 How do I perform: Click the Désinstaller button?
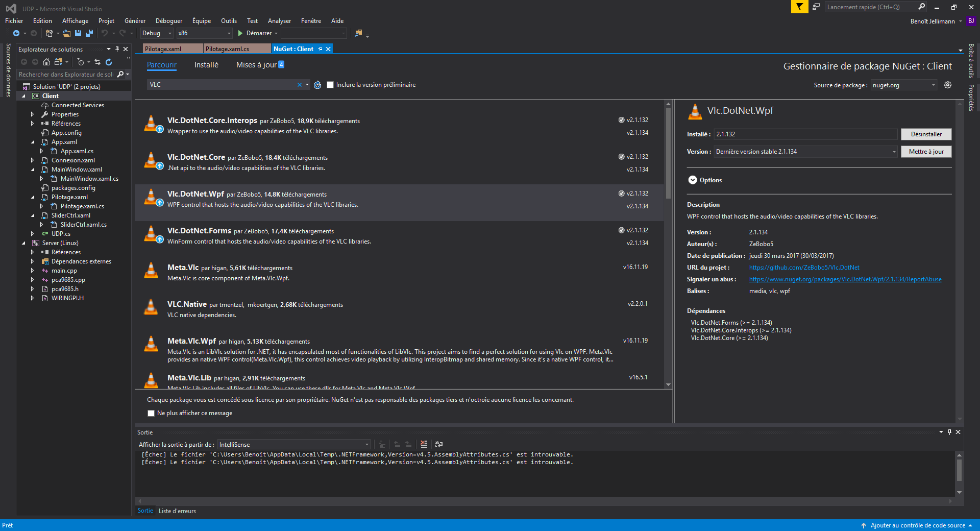point(926,134)
